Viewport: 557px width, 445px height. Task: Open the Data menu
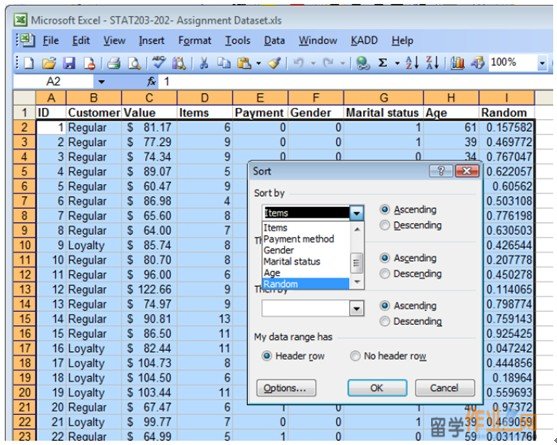click(274, 40)
